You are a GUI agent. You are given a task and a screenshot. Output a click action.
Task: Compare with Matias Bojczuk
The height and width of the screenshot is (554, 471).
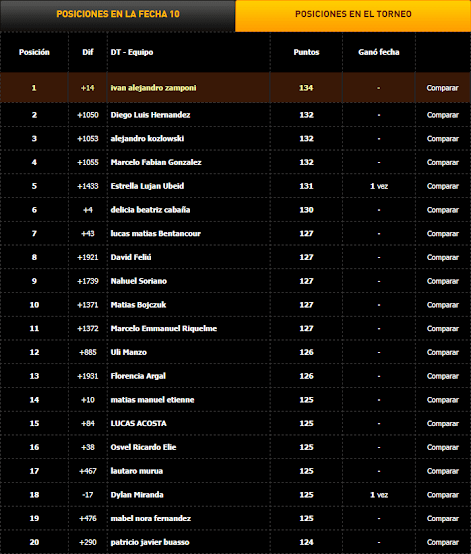442,305
